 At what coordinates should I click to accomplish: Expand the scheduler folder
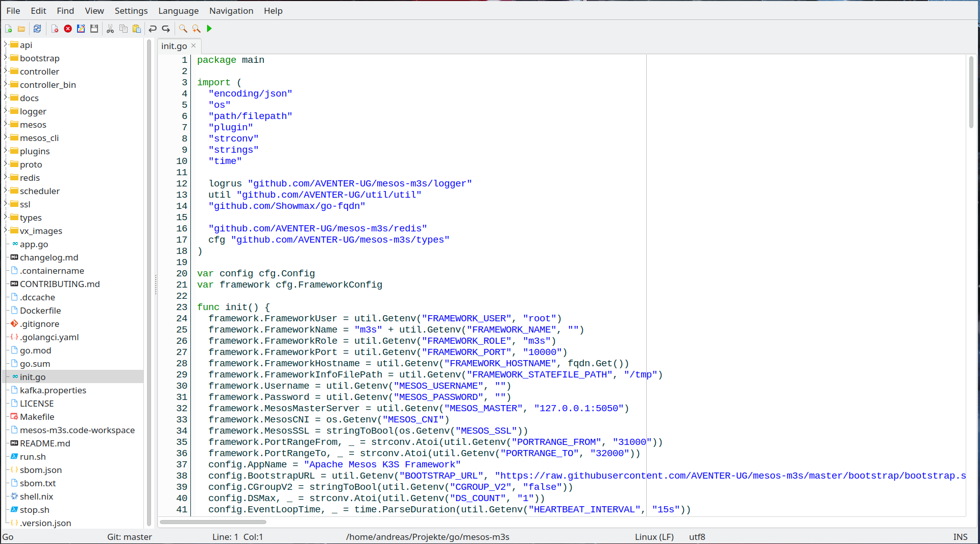[6, 191]
